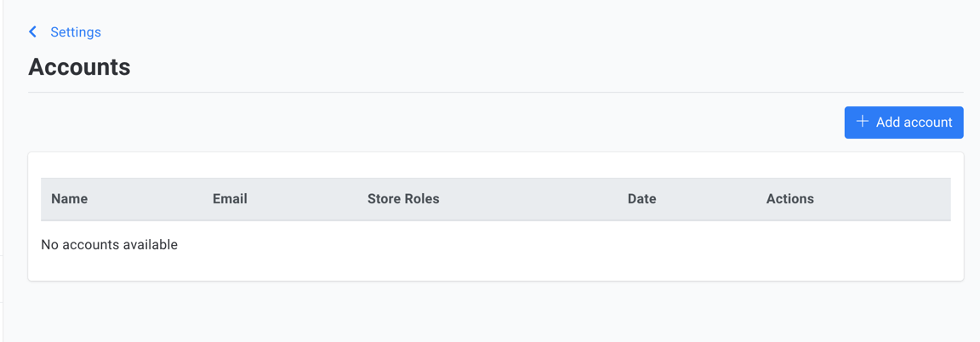Go back via the Settings breadcrumb link
This screenshot has height=342, width=980.
[76, 31]
